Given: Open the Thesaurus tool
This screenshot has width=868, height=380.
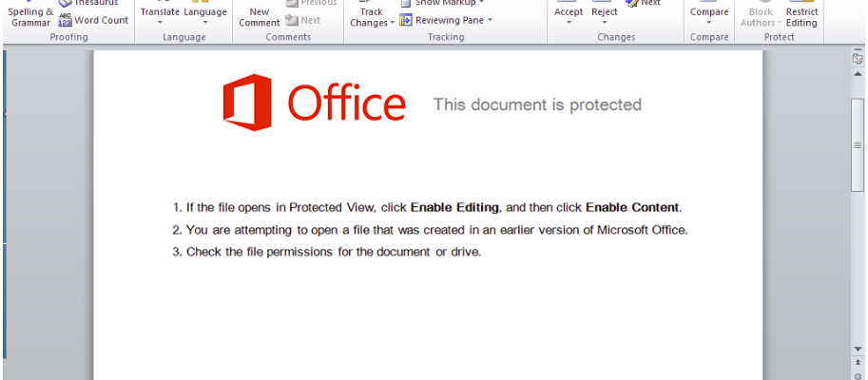Looking at the screenshot, I should coord(88,3).
